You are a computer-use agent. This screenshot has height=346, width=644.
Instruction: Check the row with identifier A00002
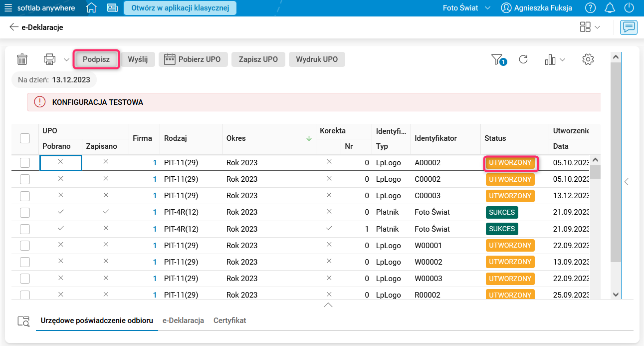coord(25,163)
